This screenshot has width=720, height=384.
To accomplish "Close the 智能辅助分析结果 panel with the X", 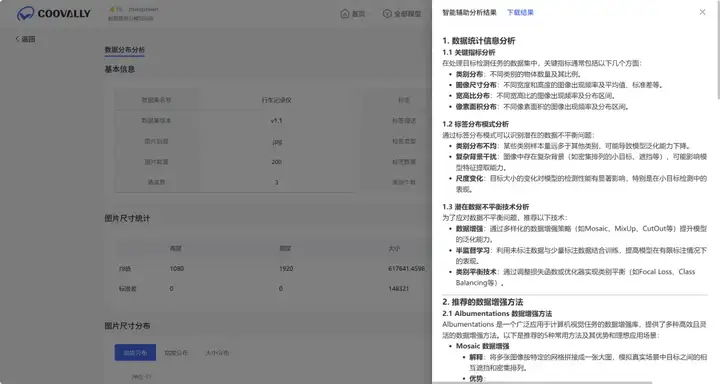I will coord(702,12).
